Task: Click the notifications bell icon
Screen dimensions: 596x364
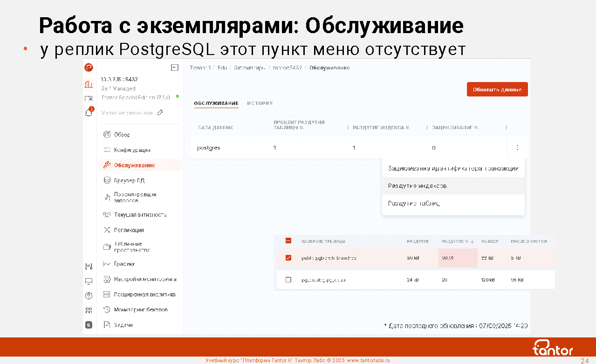Action: tap(89, 113)
